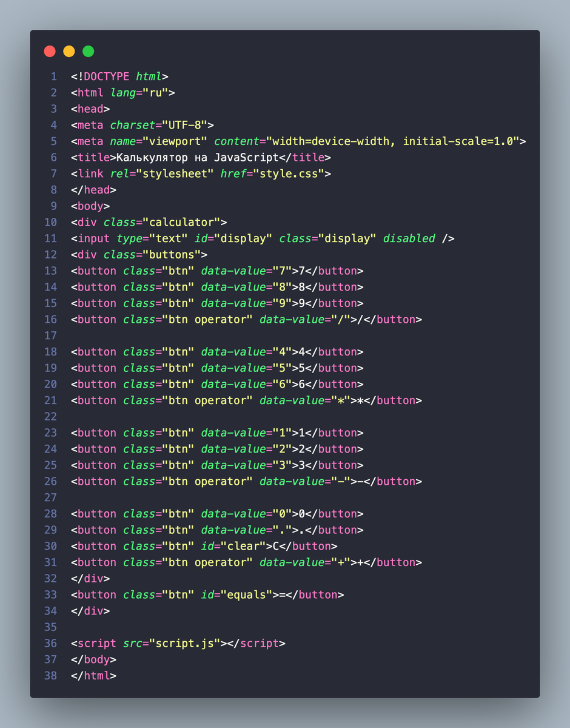570x728 pixels.
Task: Click the green zoom circle icon
Action: tap(88, 51)
